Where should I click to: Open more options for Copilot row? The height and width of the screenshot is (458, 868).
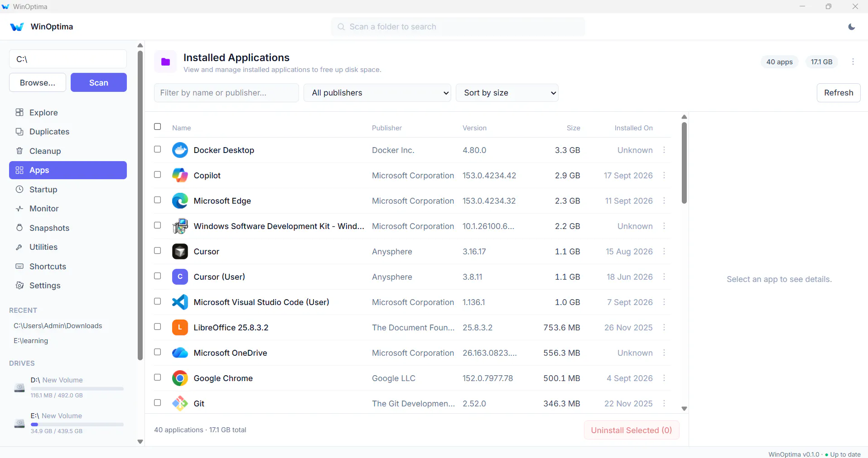[664, 175]
